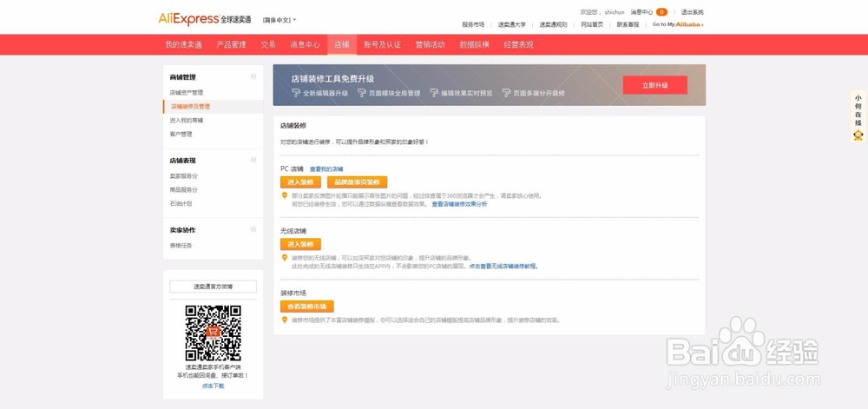This screenshot has width=868, height=409.
Task: Collapse the 卖家协作 sidebar section
Action: [253, 229]
